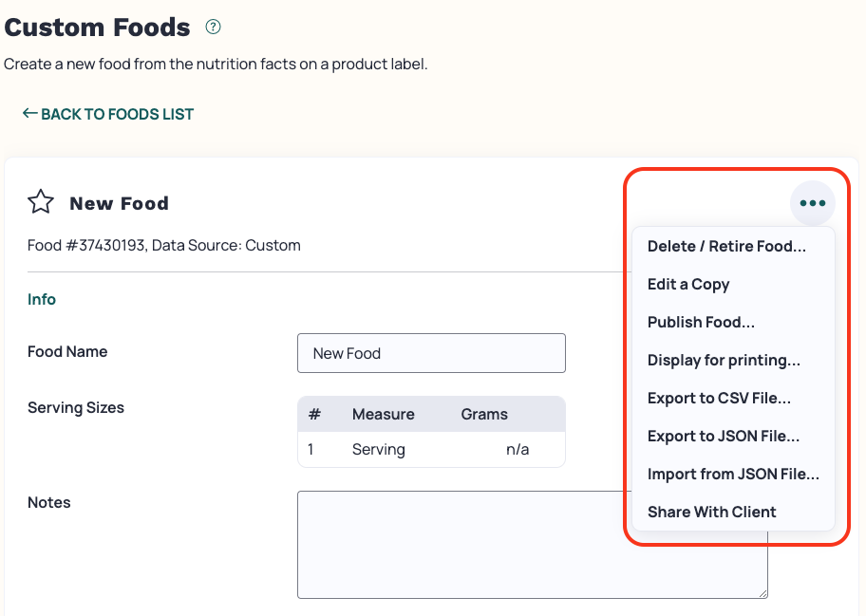Click the Food Name input field
Image resolution: width=866 pixels, height=616 pixels.
point(431,353)
